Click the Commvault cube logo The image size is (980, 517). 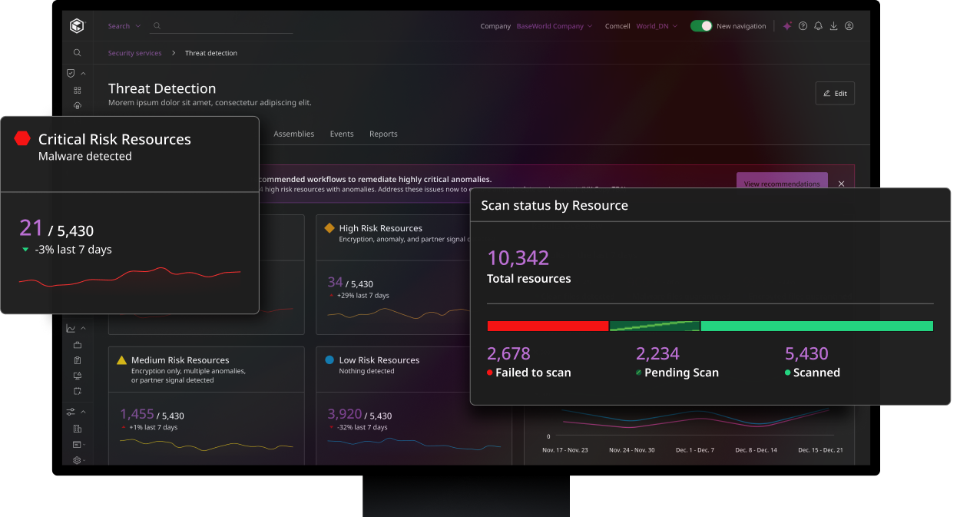click(77, 26)
